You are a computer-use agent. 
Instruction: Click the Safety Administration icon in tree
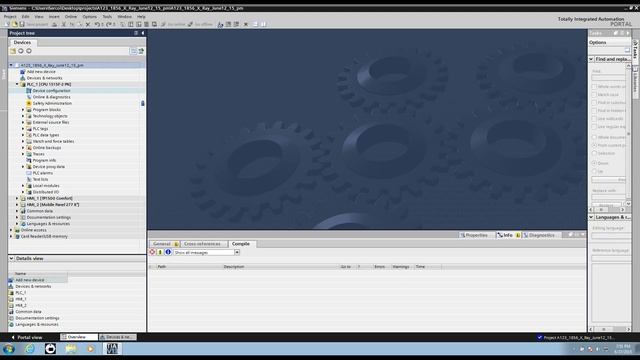pos(29,103)
